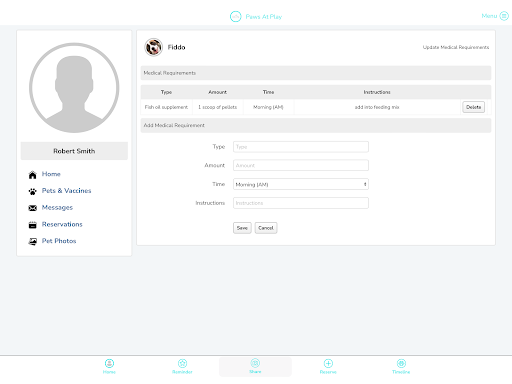Click Fiddo's pet profile photo
512x384 pixels.
153,47
